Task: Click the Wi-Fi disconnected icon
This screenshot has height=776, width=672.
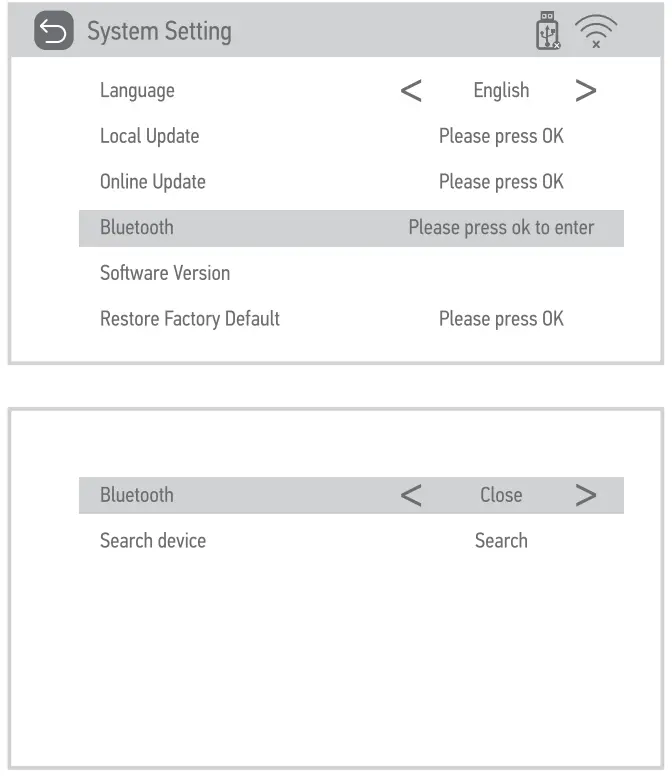Action: [596, 31]
